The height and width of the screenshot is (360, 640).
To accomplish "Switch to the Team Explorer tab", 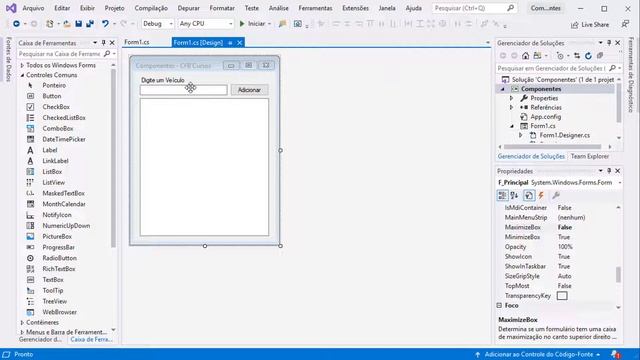I will [x=589, y=156].
